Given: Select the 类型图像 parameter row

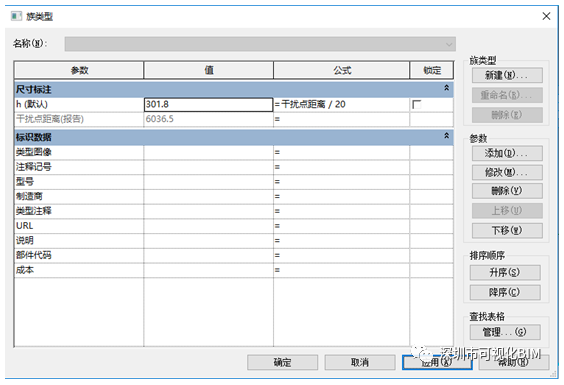Looking at the screenshot, I should [x=234, y=153].
